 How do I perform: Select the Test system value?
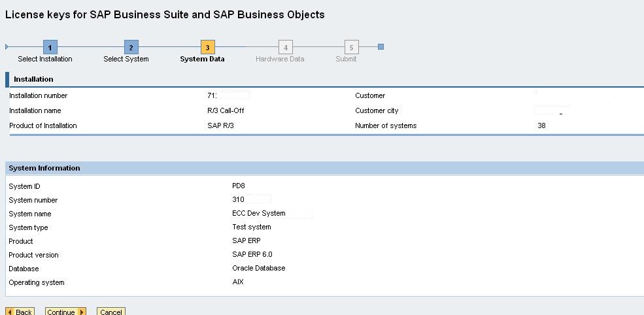[251, 227]
